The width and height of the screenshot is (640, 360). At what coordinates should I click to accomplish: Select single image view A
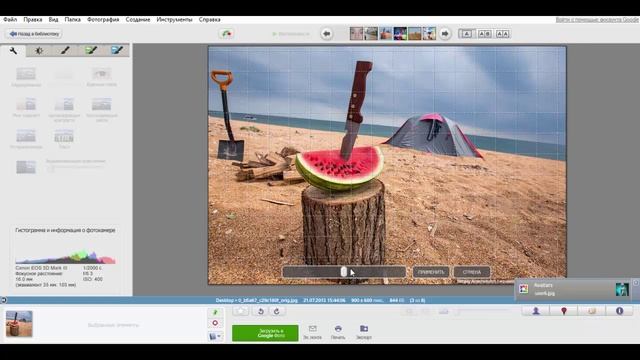pos(467,34)
